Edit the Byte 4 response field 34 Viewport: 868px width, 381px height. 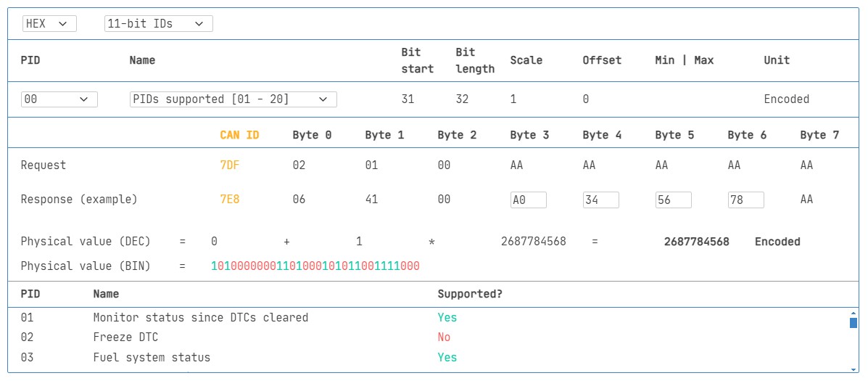pyautogui.click(x=600, y=200)
